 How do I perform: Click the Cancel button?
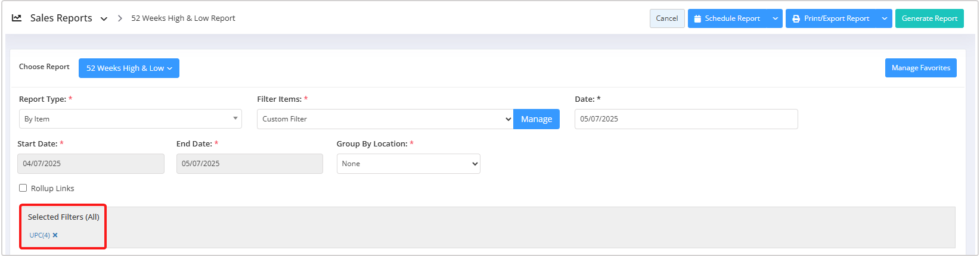pos(667,18)
